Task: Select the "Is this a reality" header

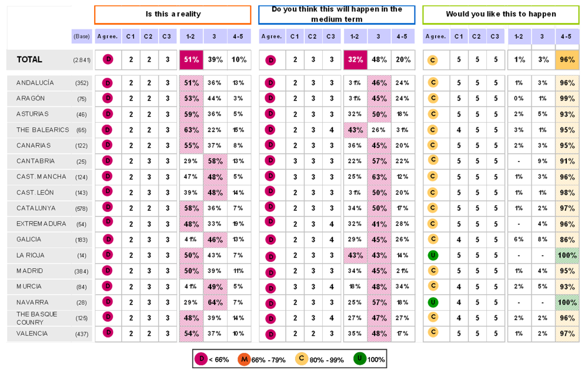Action: point(173,14)
